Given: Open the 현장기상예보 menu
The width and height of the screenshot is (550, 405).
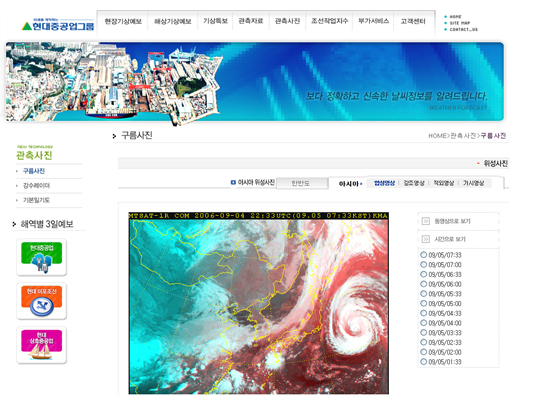Looking at the screenshot, I should tap(123, 21).
